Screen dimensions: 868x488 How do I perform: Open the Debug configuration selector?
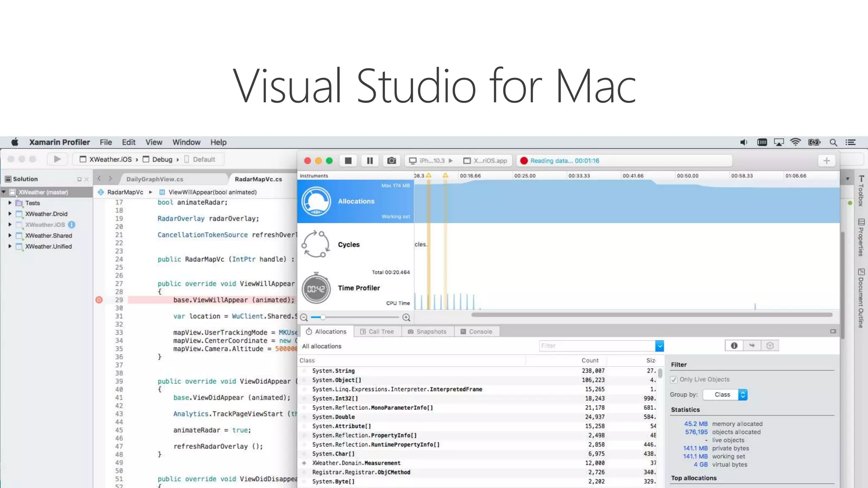coord(158,159)
